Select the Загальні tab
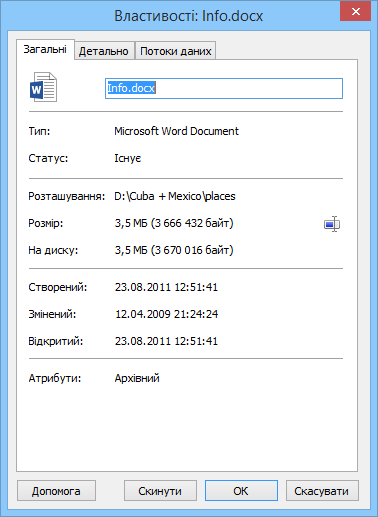The height and width of the screenshot is (517, 378). pos(45,49)
